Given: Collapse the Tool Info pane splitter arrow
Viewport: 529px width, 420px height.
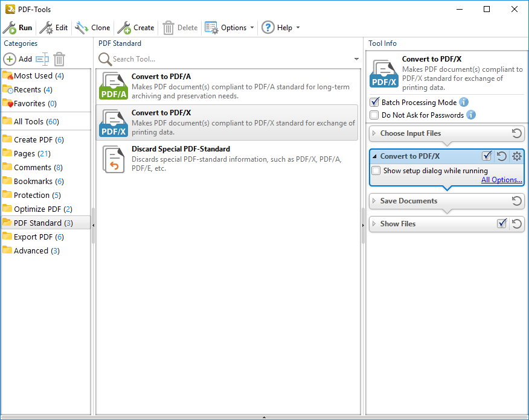Looking at the screenshot, I should (x=363, y=225).
